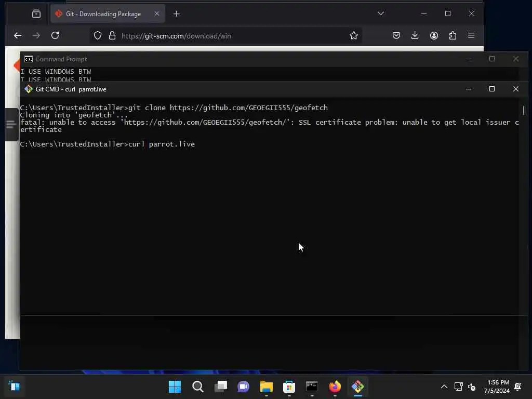The height and width of the screenshot is (399, 532).
Task: Switch to Firefox from the taskbar
Action: [x=335, y=387]
